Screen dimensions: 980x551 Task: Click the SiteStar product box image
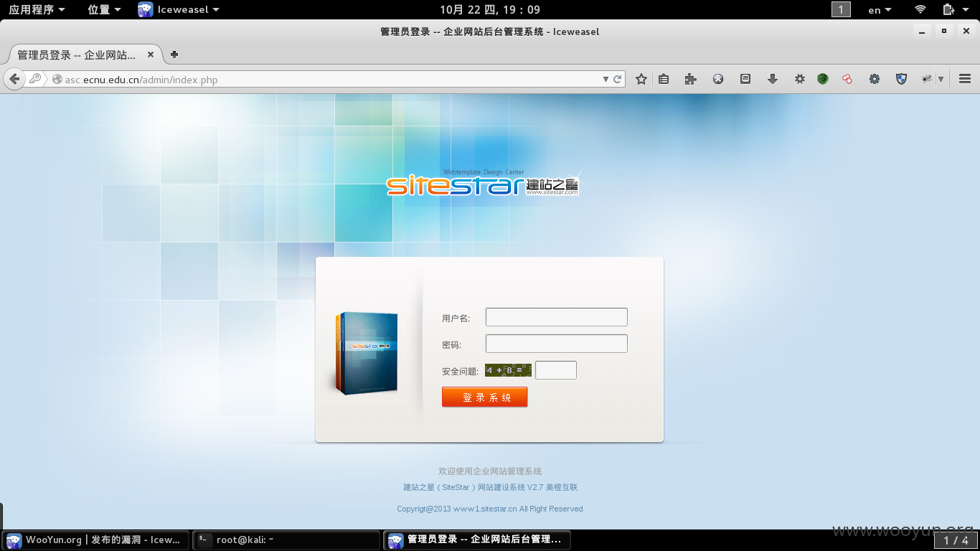click(x=367, y=352)
